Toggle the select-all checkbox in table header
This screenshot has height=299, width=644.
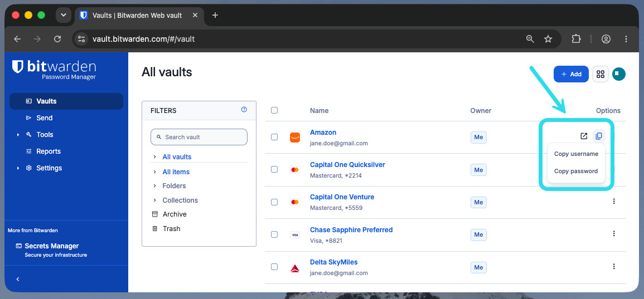[x=274, y=110]
